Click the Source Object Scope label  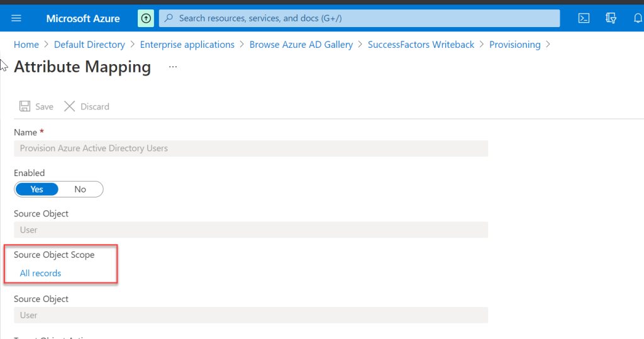tap(54, 255)
